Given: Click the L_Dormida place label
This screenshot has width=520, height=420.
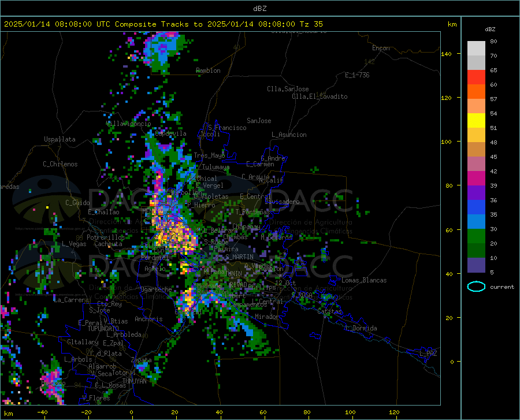Looking at the screenshot, I should click(361, 328).
